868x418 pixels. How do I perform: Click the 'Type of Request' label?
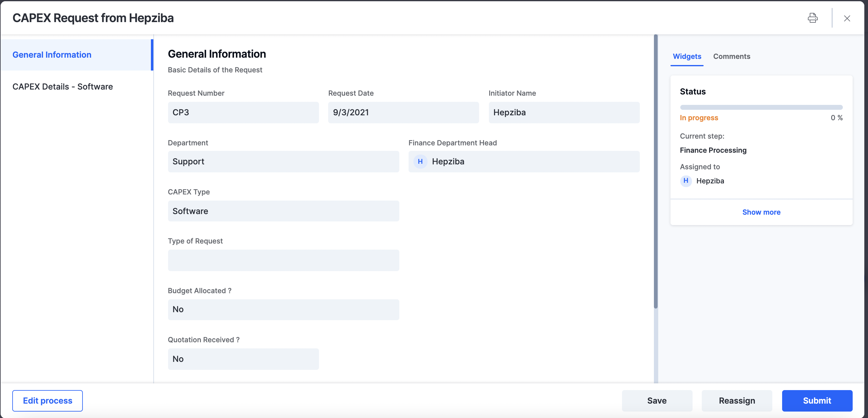pyautogui.click(x=195, y=241)
